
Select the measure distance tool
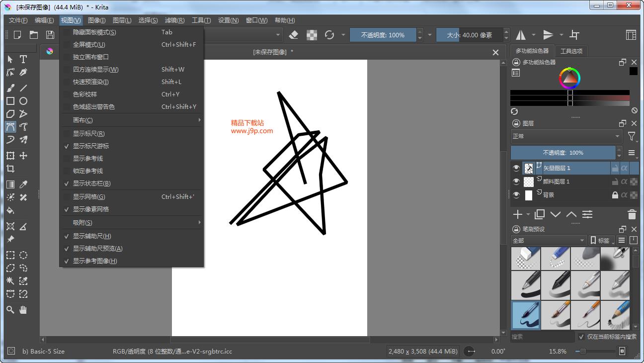click(x=23, y=226)
